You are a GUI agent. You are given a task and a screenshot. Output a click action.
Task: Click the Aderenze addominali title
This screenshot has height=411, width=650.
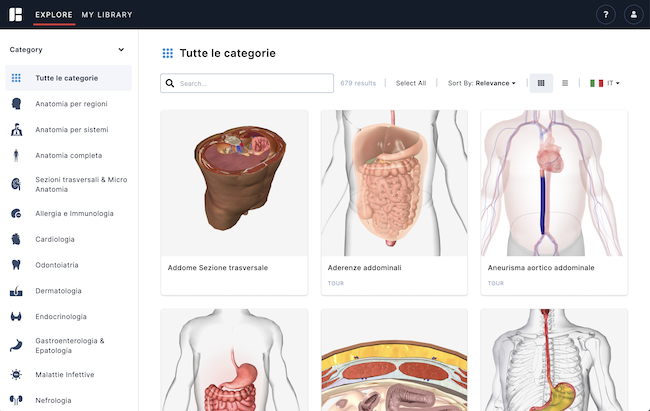click(x=364, y=268)
